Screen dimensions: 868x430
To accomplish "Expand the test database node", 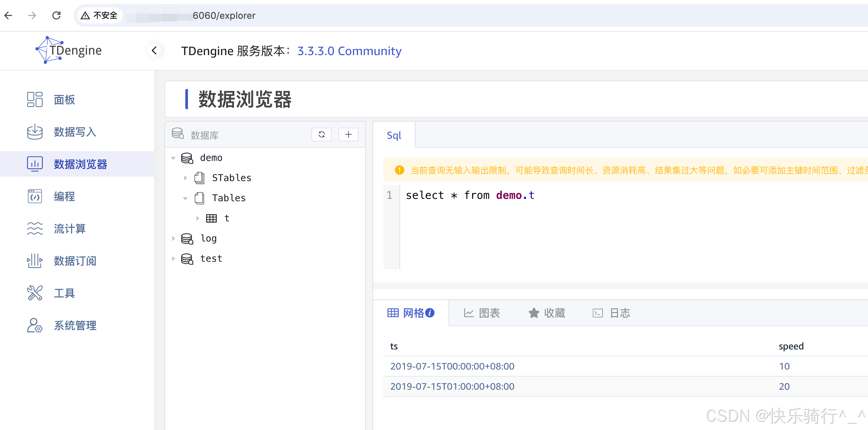I will pyautogui.click(x=173, y=259).
